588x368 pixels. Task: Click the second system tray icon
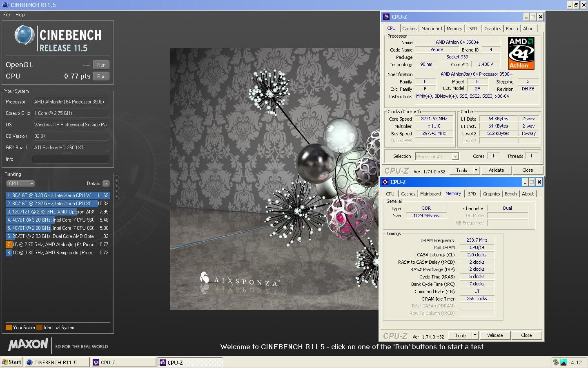(x=563, y=362)
